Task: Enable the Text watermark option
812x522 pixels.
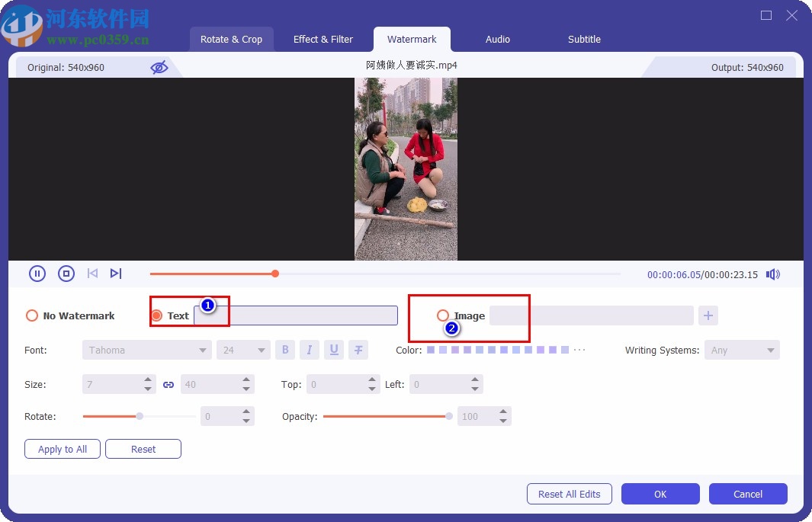Action: coord(156,315)
